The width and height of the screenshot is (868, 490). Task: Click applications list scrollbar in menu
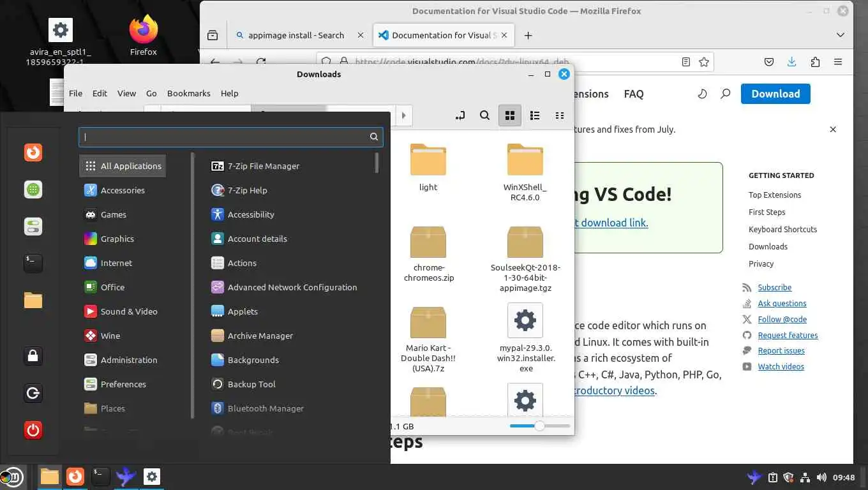377,163
